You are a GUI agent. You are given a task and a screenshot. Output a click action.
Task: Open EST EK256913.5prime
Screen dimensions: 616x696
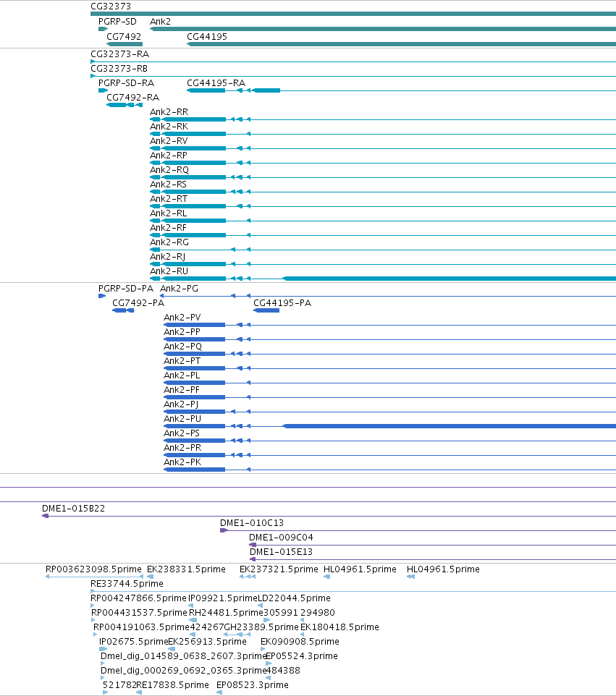(208, 642)
